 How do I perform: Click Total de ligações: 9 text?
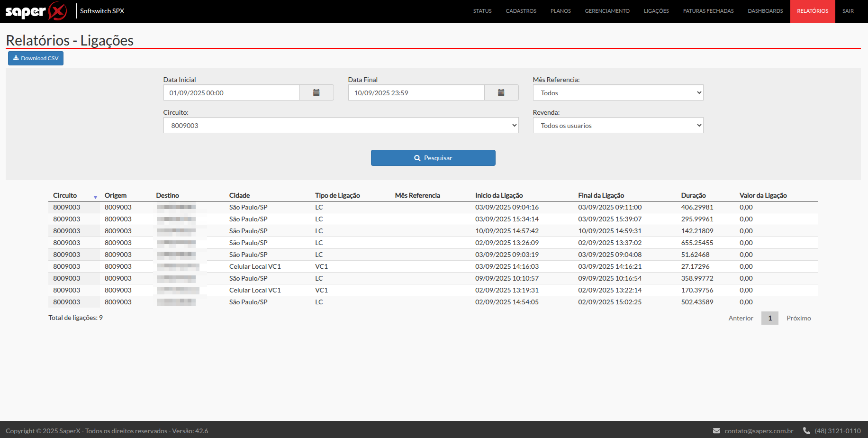pos(75,318)
